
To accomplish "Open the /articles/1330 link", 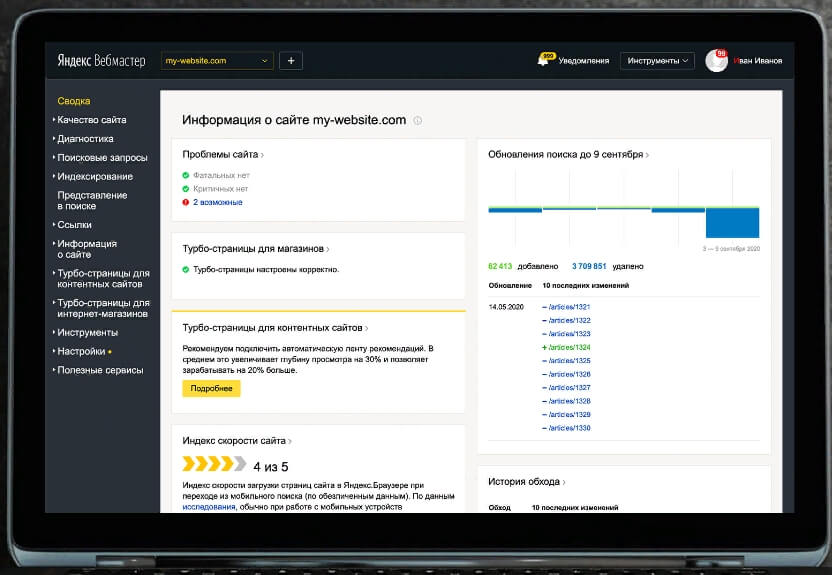I will [569, 428].
